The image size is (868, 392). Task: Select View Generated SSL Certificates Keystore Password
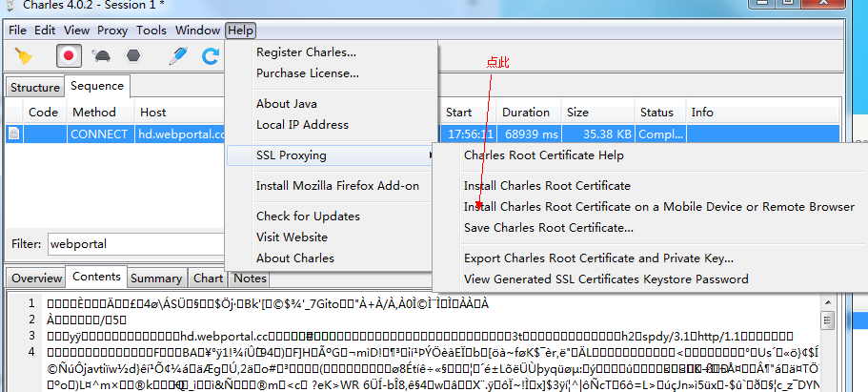[x=606, y=279]
